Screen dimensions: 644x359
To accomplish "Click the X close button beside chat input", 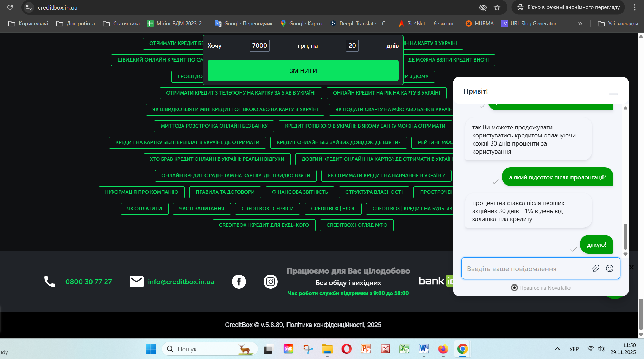I will click(x=631, y=267).
